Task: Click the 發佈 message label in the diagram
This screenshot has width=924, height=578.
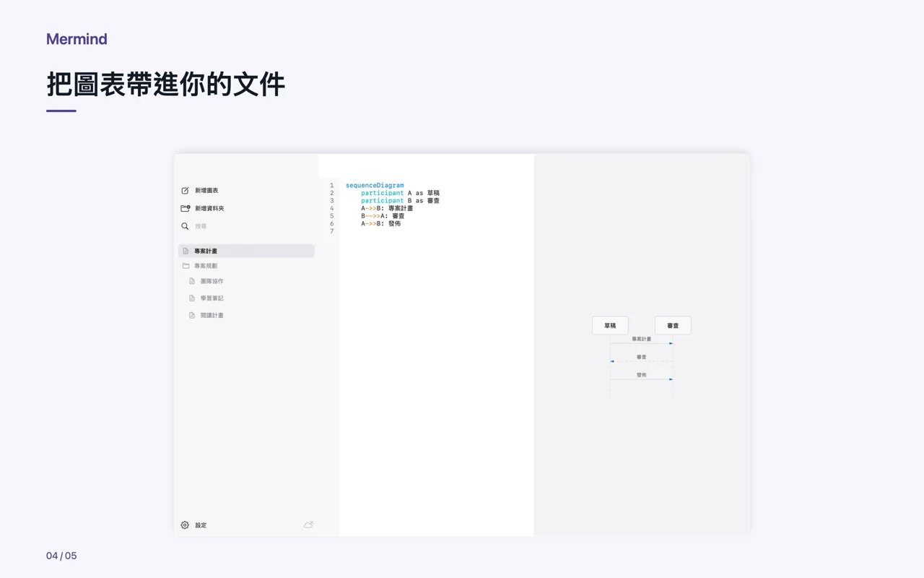Action: coord(641,375)
